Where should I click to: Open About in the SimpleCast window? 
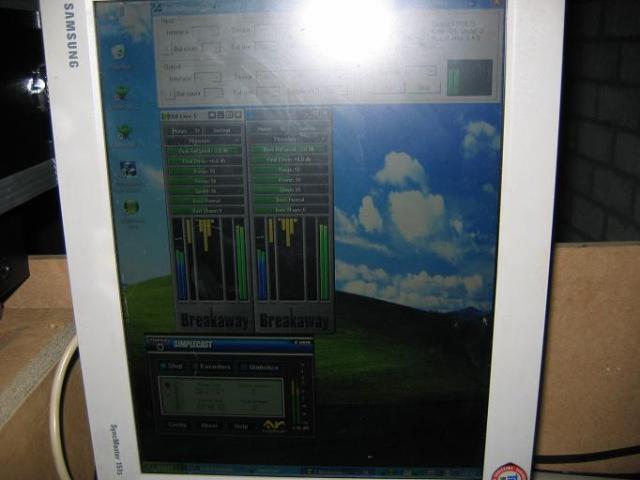tap(209, 425)
